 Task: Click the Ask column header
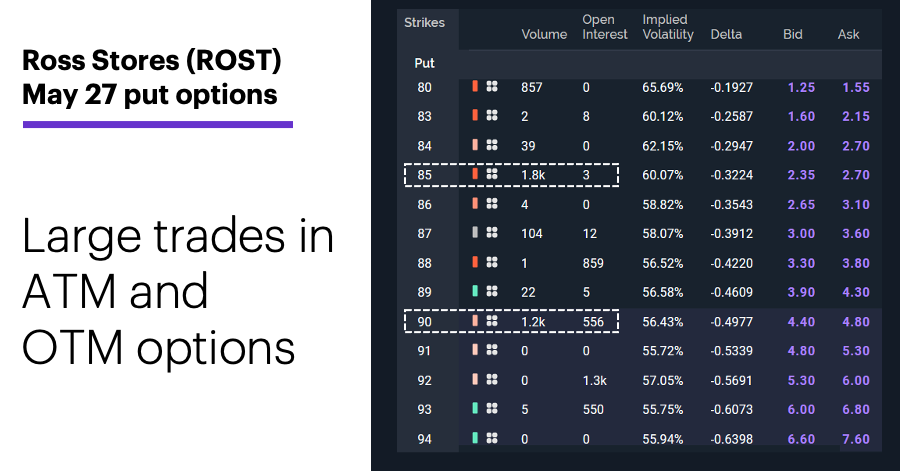848,34
